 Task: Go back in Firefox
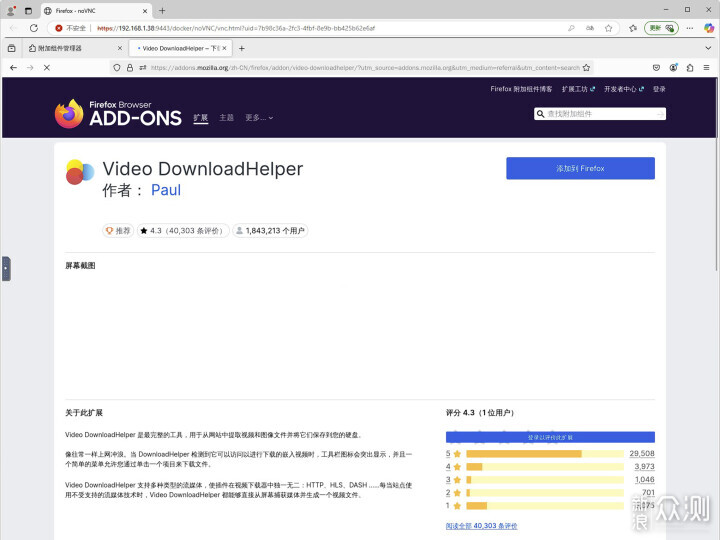(x=13, y=68)
